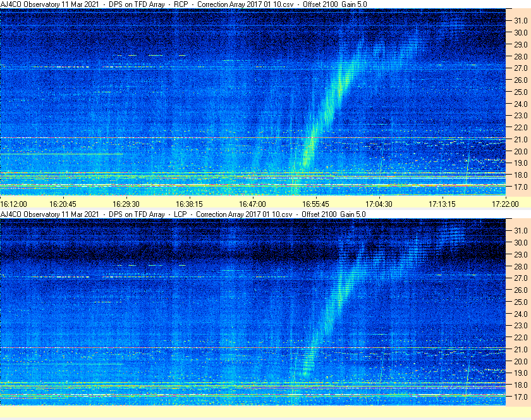Screen dimensions: 531x420
Task: Click the 17.0 frequency label on the RCP axis
Action: click(x=521, y=187)
